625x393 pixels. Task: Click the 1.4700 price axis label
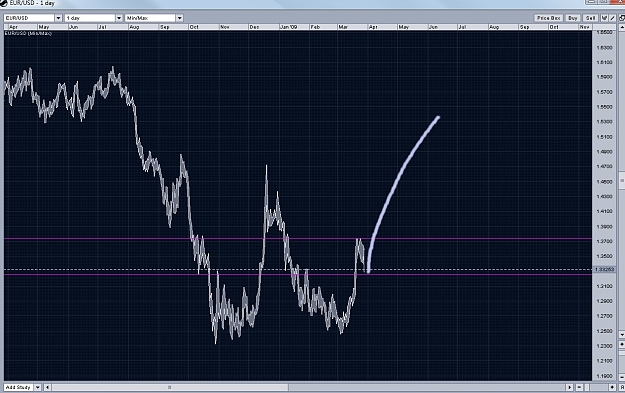pyautogui.click(x=604, y=167)
